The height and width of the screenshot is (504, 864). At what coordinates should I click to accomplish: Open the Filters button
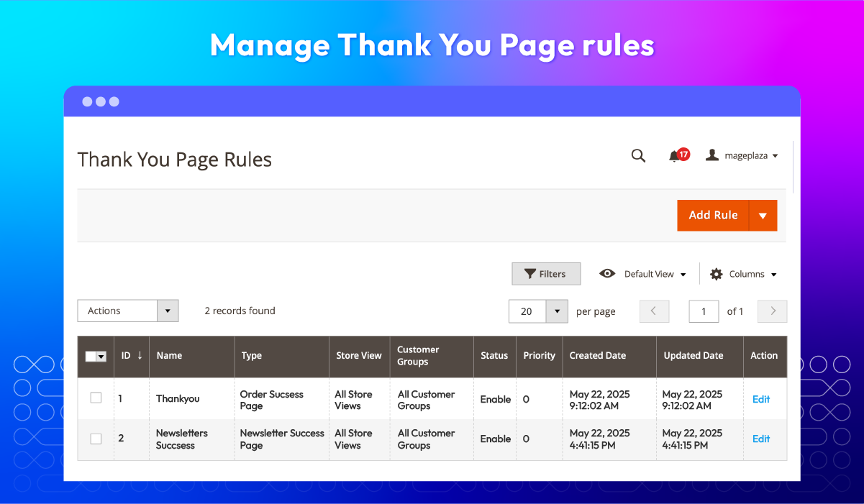coord(545,274)
